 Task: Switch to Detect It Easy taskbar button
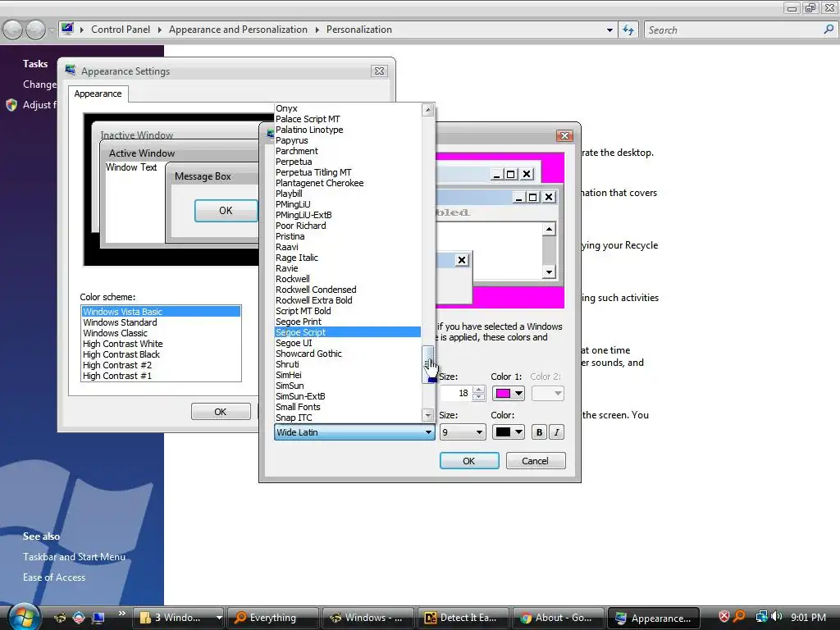pyautogui.click(x=463, y=618)
